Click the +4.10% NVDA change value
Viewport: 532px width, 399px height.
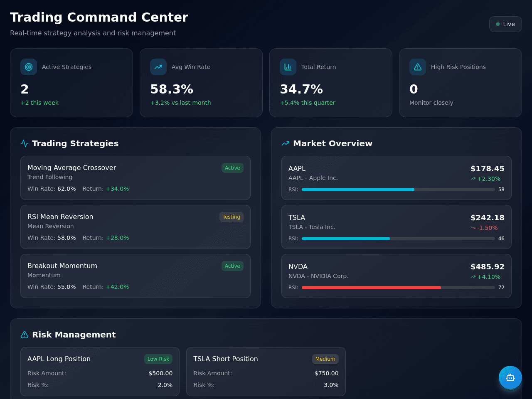(489, 277)
